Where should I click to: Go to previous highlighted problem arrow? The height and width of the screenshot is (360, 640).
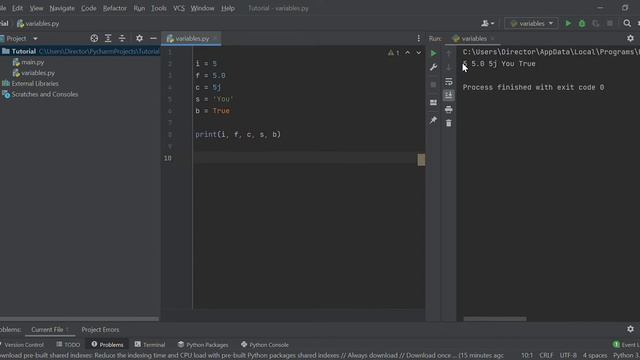[x=407, y=53]
